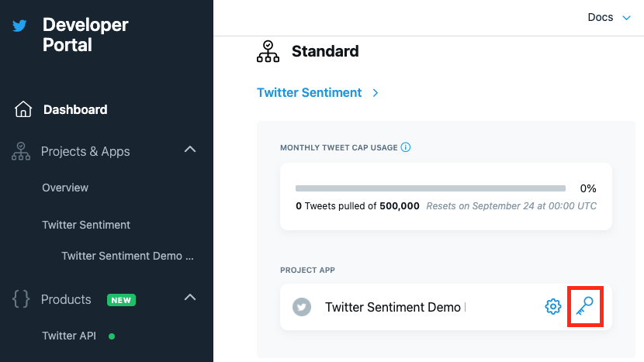Screen dimensions: 644x362
Task: Click the Standard project hierarchy icon
Action: click(268, 51)
